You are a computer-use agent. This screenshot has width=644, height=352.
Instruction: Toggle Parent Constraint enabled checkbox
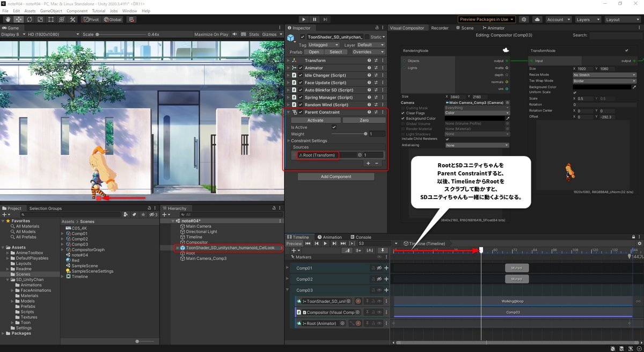coord(301,112)
